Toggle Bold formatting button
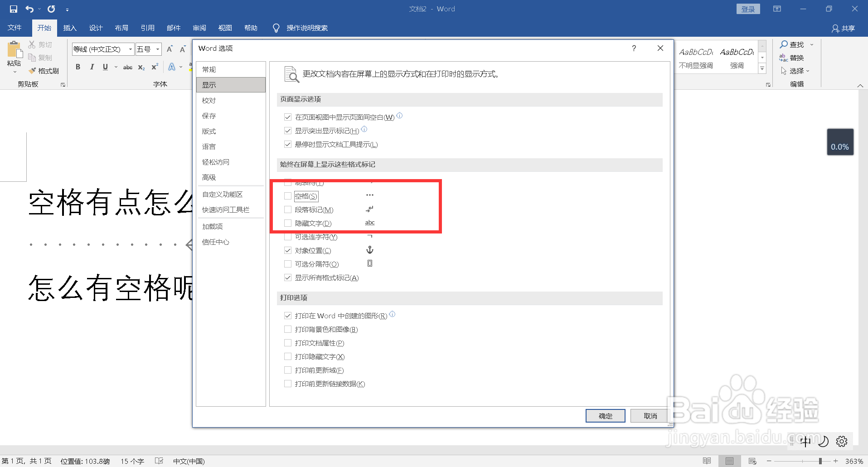This screenshot has width=868, height=467. pyautogui.click(x=78, y=67)
